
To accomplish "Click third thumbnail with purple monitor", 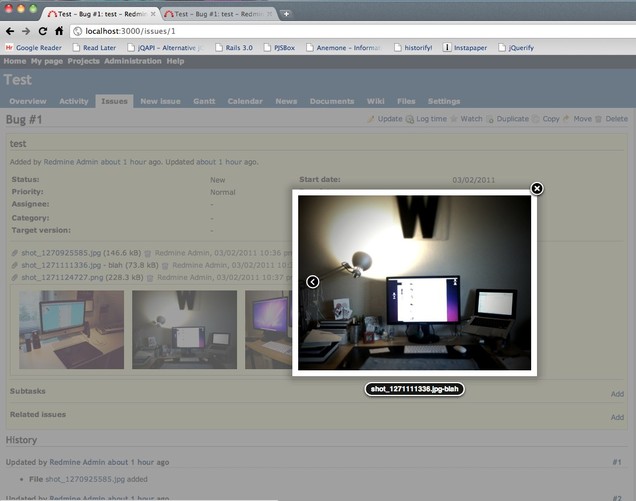I will (x=269, y=329).
